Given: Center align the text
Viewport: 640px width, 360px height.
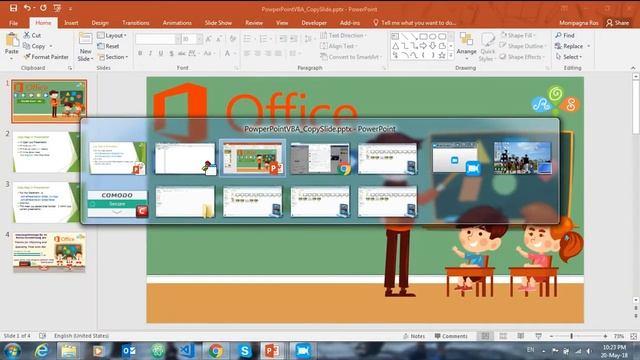Looking at the screenshot, I should pos(258,53).
